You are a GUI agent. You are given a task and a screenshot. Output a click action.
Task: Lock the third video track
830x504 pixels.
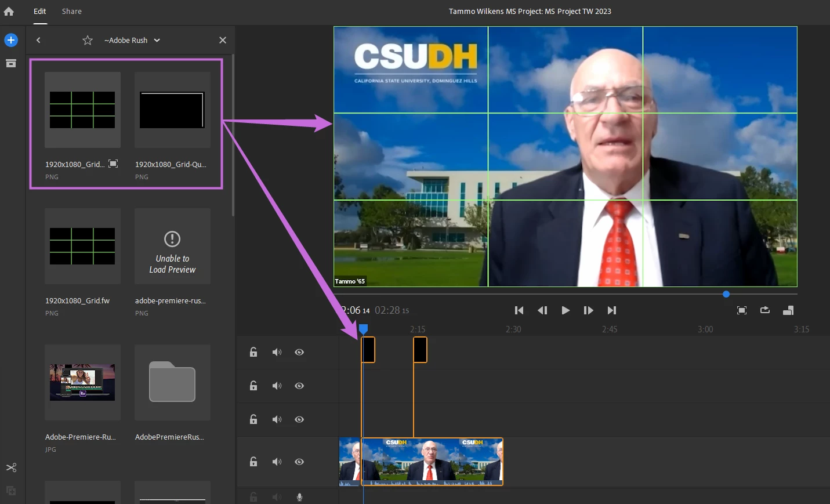pyautogui.click(x=253, y=419)
